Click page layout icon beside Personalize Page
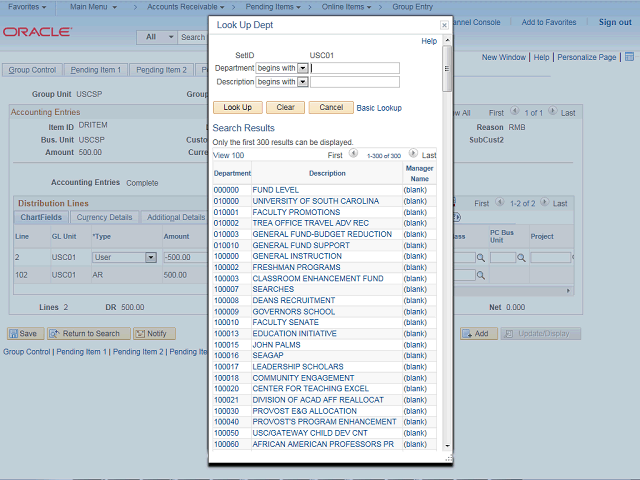Image resolution: width=640 pixels, height=480 pixels. point(629,57)
